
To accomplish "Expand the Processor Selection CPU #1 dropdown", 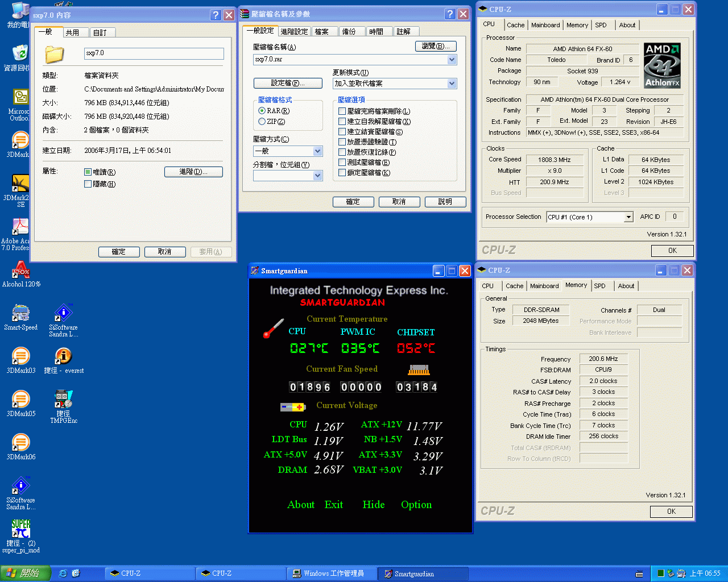I will point(628,217).
